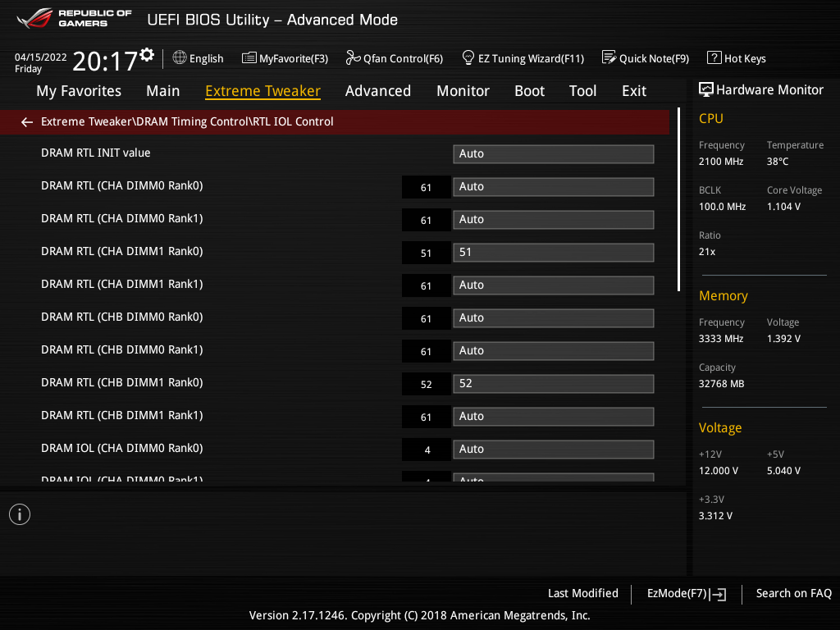840x630 pixels.
Task: Click Memory frequency 3333 MHz value
Action: [x=721, y=339]
